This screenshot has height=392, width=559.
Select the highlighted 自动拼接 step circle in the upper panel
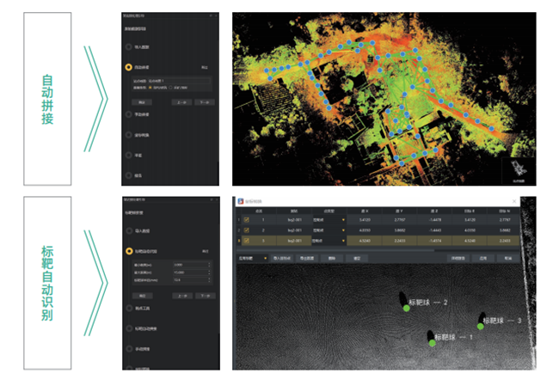pos(128,66)
